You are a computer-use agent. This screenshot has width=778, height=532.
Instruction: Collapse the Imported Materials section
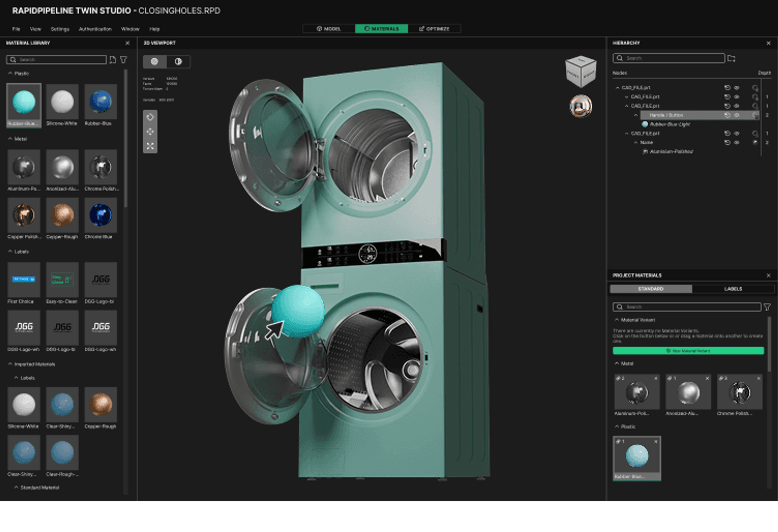tap(10, 364)
